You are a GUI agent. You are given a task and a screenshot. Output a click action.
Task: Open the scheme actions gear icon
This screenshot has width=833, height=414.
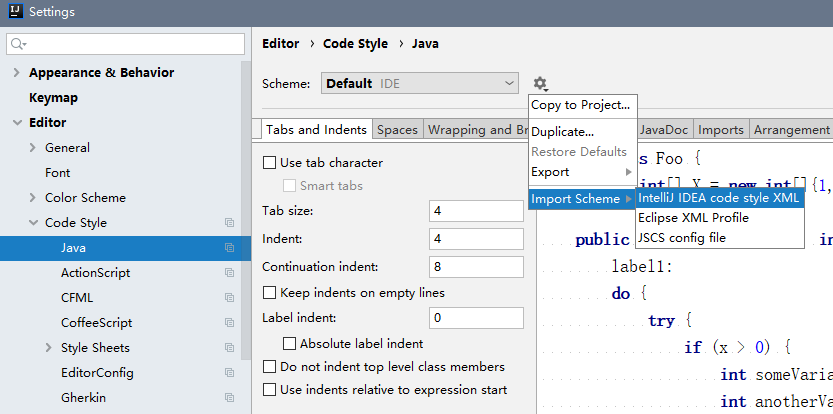pyautogui.click(x=540, y=83)
